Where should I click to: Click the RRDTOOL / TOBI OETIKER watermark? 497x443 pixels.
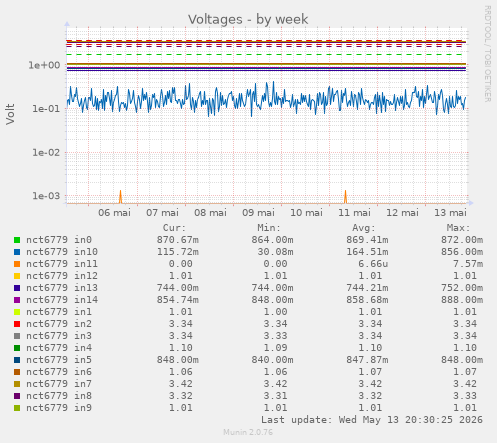pyautogui.click(x=487, y=54)
